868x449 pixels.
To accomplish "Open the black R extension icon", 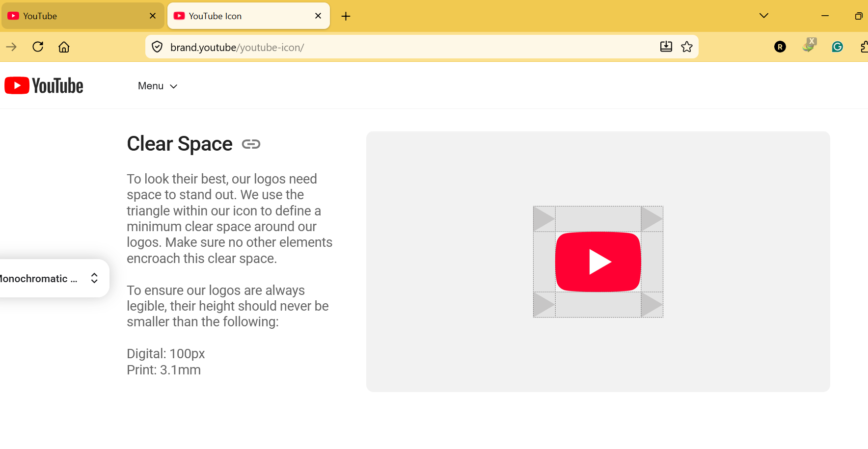I will [780, 47].
